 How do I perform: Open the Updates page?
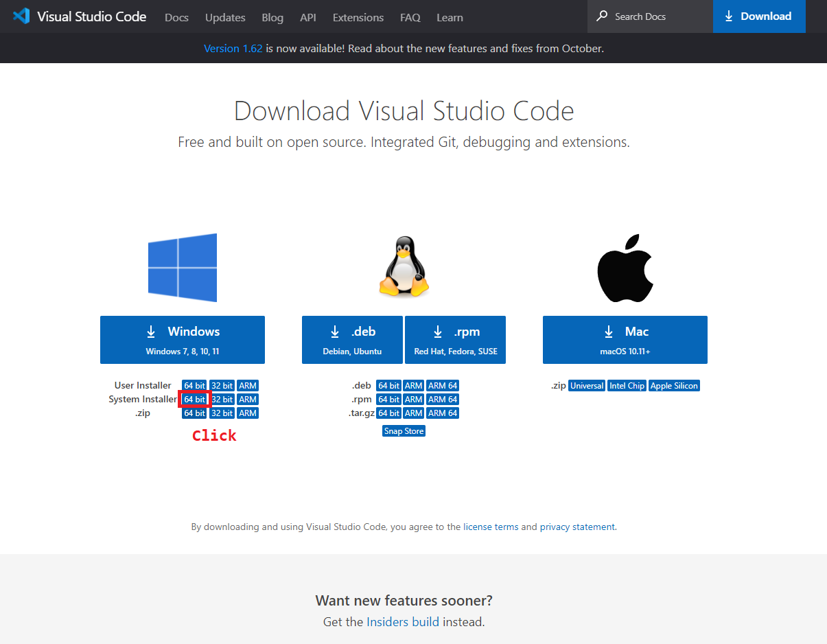point(225,17)
